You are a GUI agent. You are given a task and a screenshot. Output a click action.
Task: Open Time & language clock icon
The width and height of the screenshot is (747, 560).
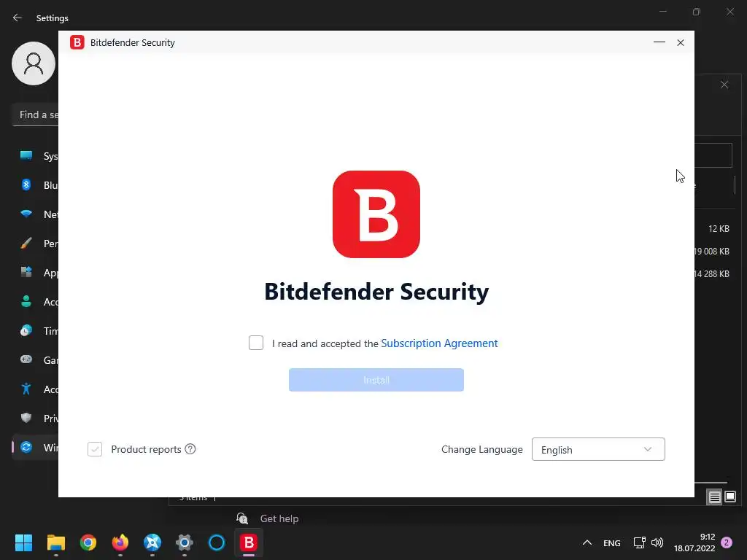[26, 330]
